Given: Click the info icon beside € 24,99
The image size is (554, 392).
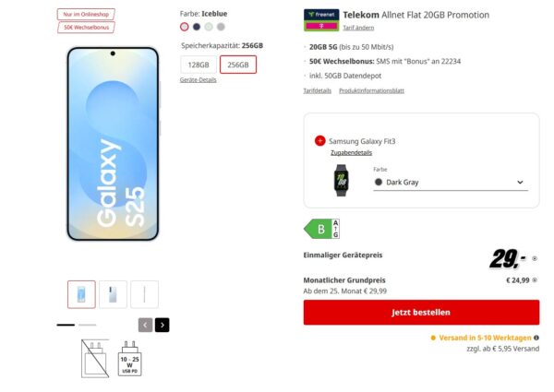Looking at the screenshot, I should [534, 279].
